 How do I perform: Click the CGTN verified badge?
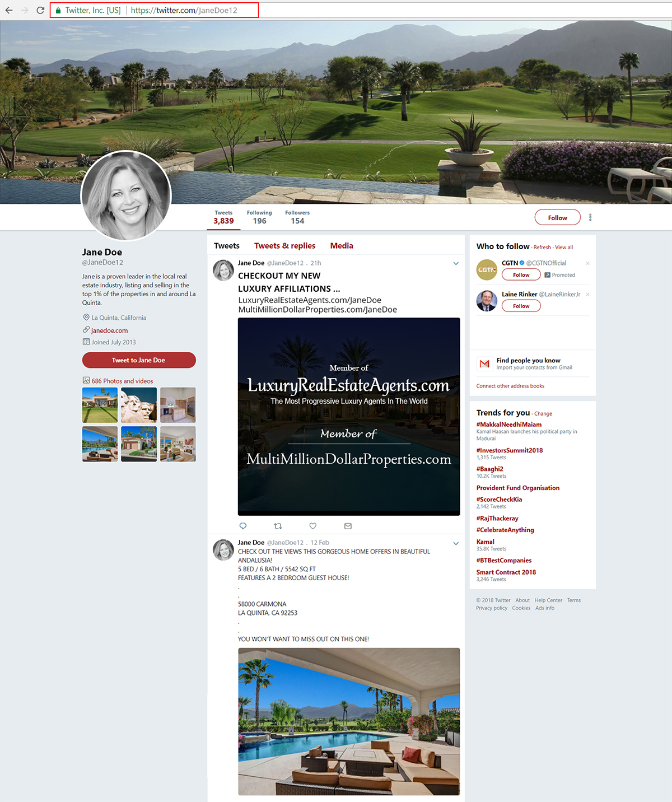[522, 263]
